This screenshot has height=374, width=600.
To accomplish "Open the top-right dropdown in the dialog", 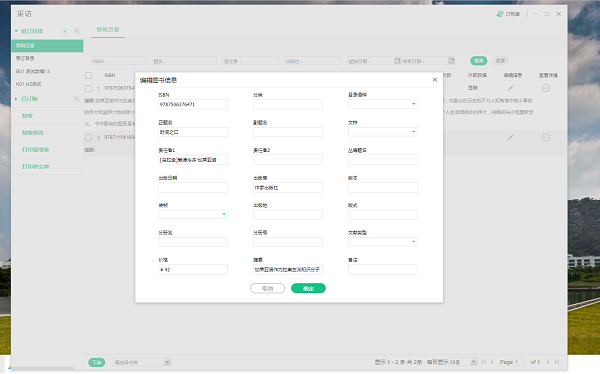I will pos(383,104).
